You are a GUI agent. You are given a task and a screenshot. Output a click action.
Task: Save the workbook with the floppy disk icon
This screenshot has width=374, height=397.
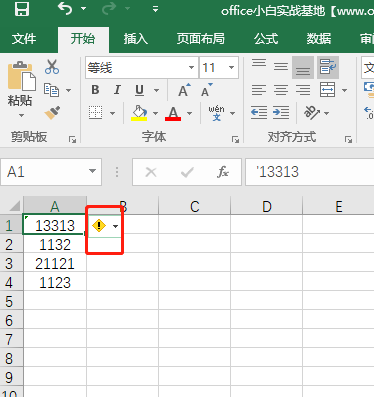click(22, 9)
